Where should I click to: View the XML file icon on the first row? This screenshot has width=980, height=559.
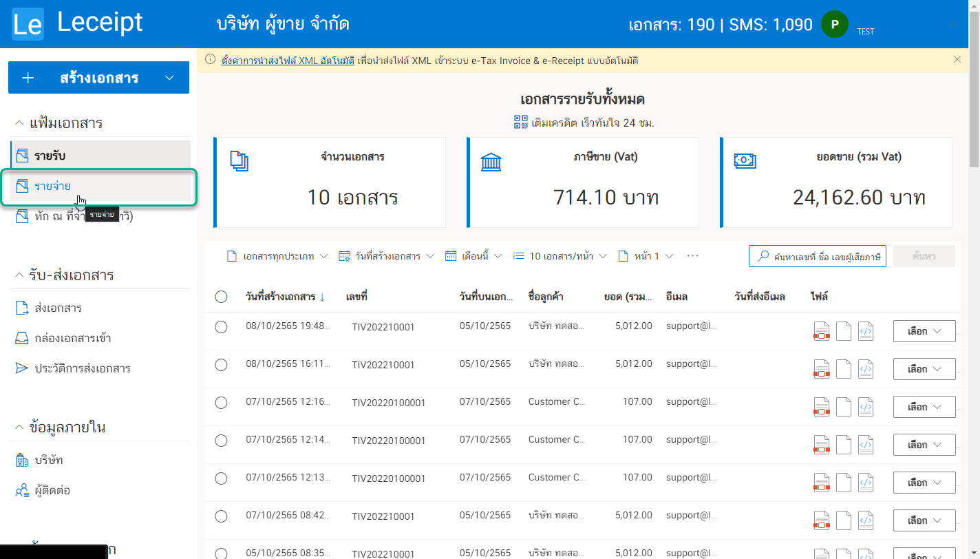click(x=866, y=331)
